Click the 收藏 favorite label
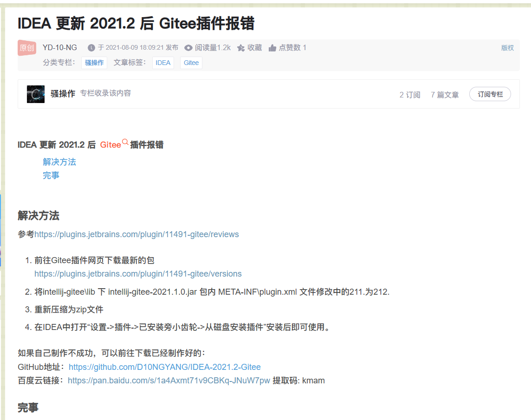The height and width of the screenshot is (420, 531). click(255, 48)
